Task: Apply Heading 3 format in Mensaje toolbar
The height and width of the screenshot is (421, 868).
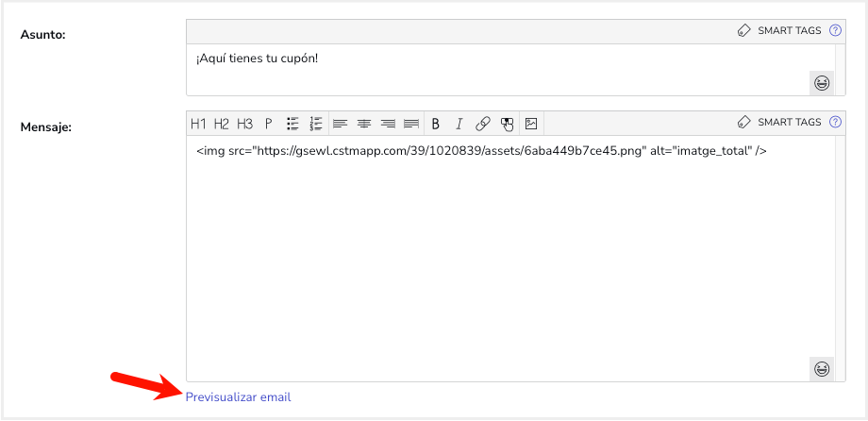Action: [x=244, y=124]
